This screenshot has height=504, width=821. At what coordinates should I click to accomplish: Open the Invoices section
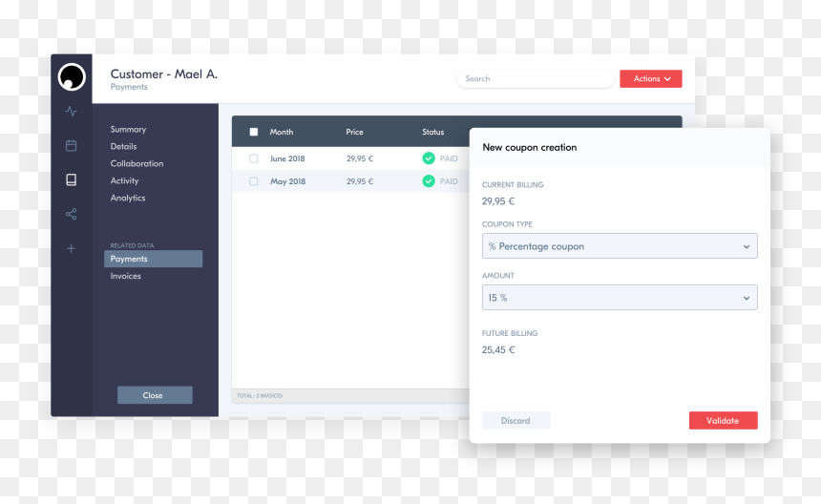(x=126, y=276)
